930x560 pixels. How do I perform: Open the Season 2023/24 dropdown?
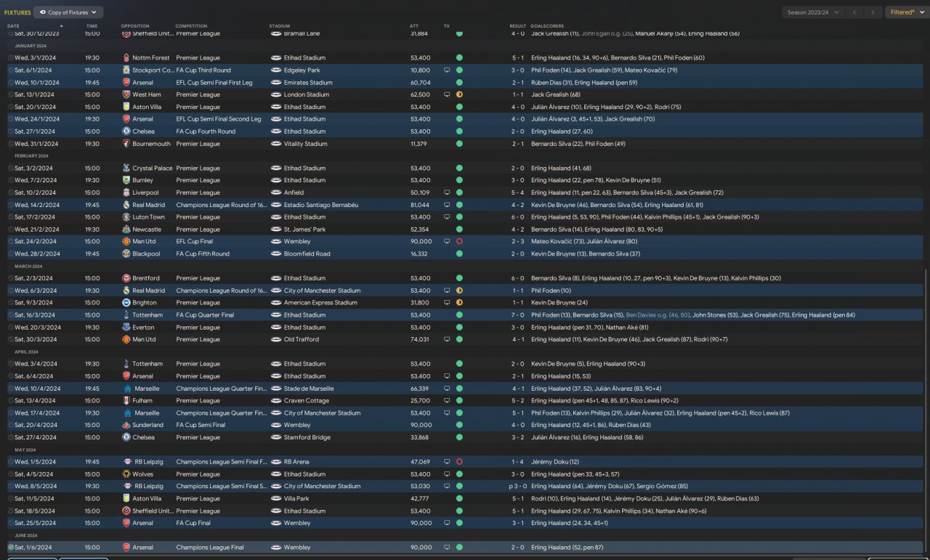[x=813, y=12]
